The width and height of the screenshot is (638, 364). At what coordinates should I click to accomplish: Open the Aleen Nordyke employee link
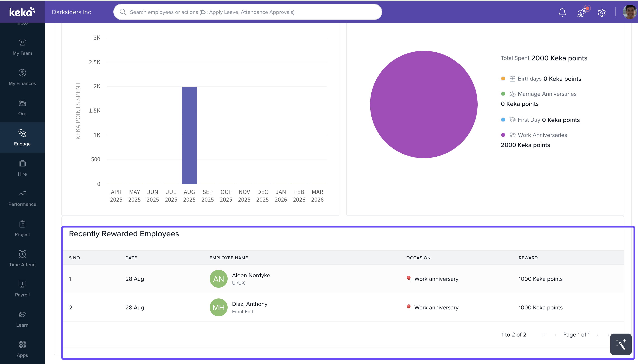tap(251, 275)
